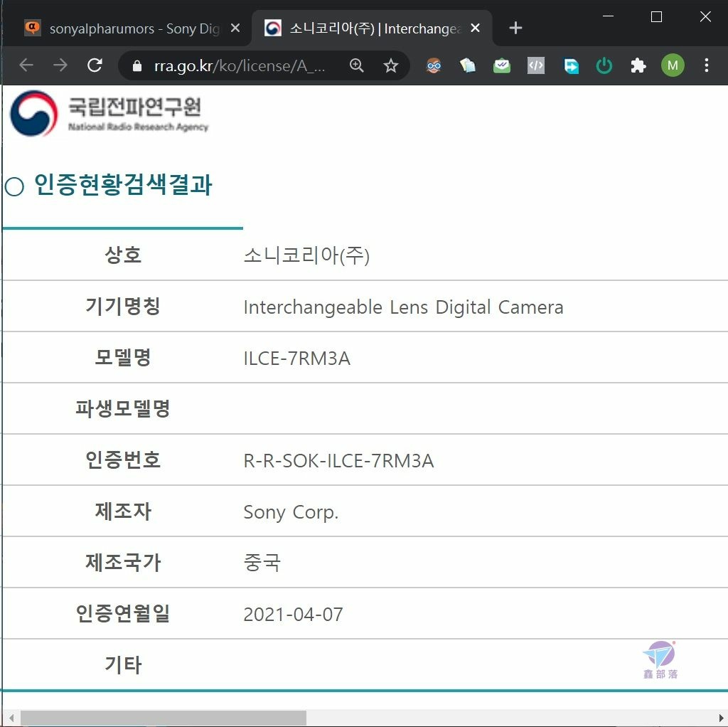
Task: Toggle the green power button extension
Action: (x=604, y=65)
